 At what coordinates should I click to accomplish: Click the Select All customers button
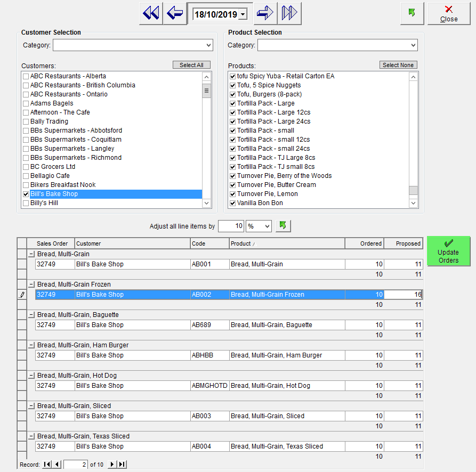(x=191, y=65)
